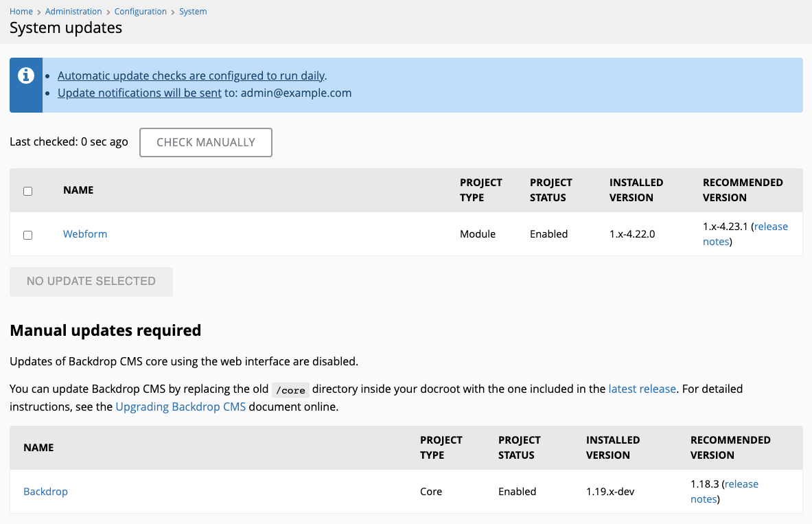Viewport: 812px width, 524px height.
Task: Click the info icon in blue message box
Action: click(x=26, y=76)
